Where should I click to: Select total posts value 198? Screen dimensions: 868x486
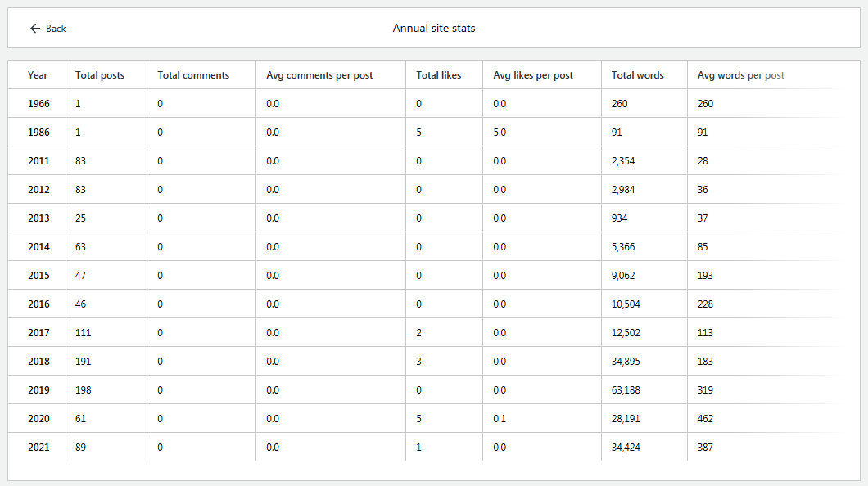click(83, 390)
